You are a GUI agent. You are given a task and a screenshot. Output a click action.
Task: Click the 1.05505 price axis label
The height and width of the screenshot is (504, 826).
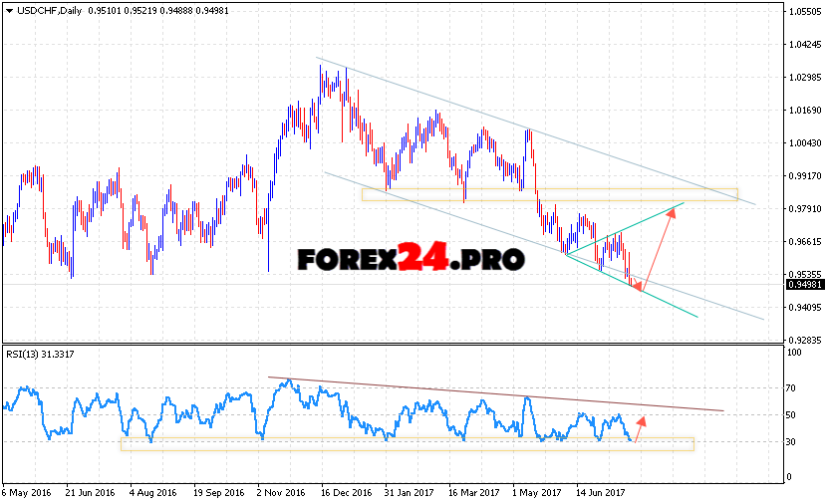[x=803, y=12]
